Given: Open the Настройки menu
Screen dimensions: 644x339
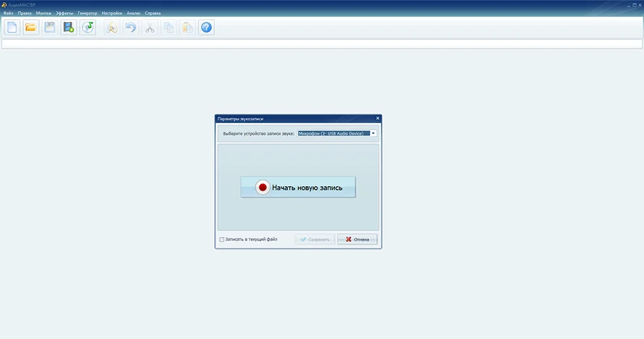Looking at the screenshot, I should [x=111, y=13].
